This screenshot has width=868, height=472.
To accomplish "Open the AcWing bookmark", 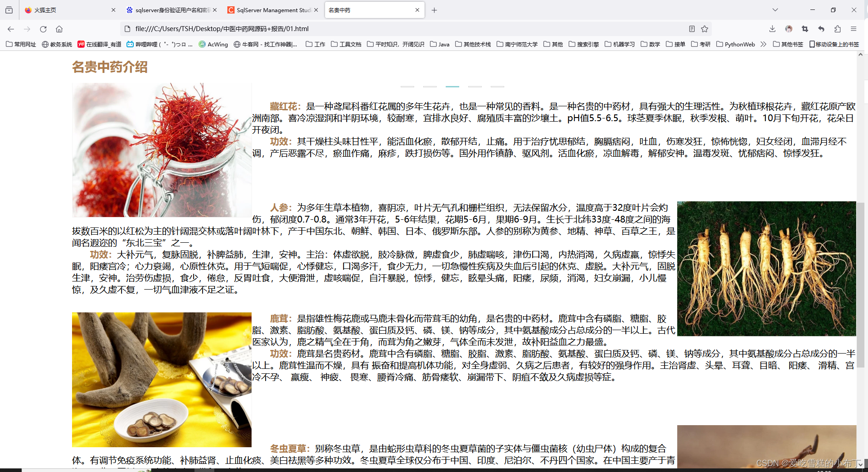I will [x=213, y=44].
